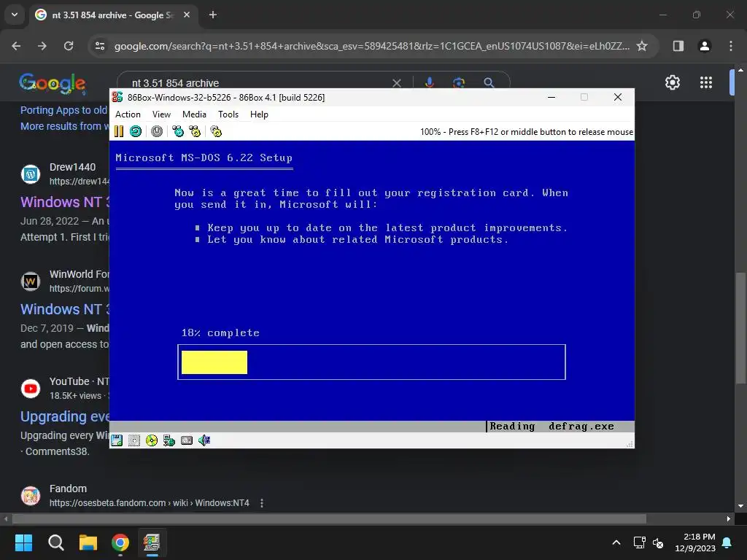This screenshot has width=747, height=560.
Task: Click the sound speaker status icon
Action: pyautogui.click(x=204, y=440)
